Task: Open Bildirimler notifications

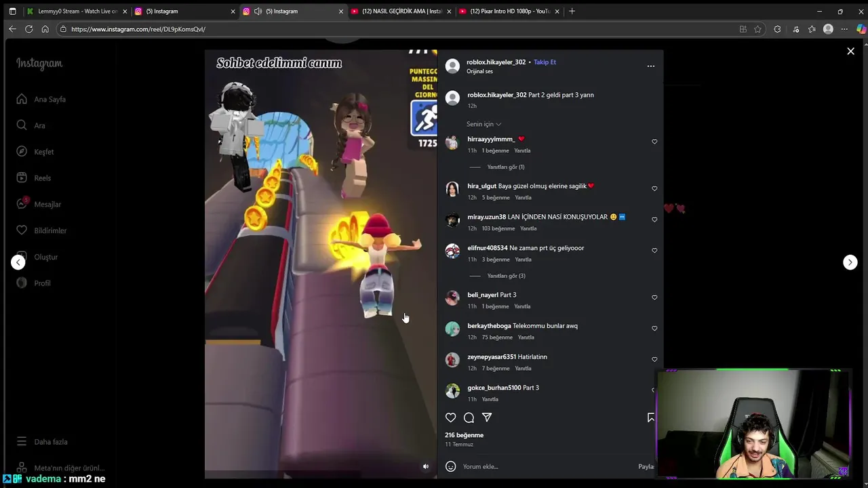Action: (x=41, y=230)
